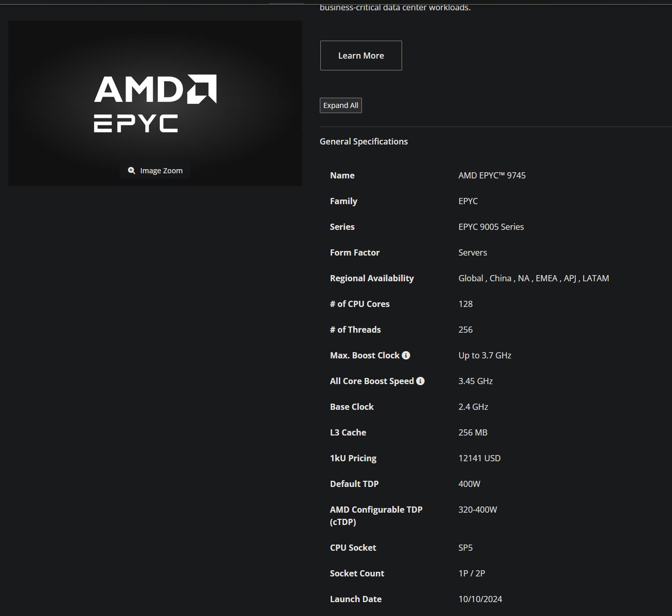The height and width of the screenshot is (616, 672).
Task: Click the Regional Availability label
Action: (372, 278)
